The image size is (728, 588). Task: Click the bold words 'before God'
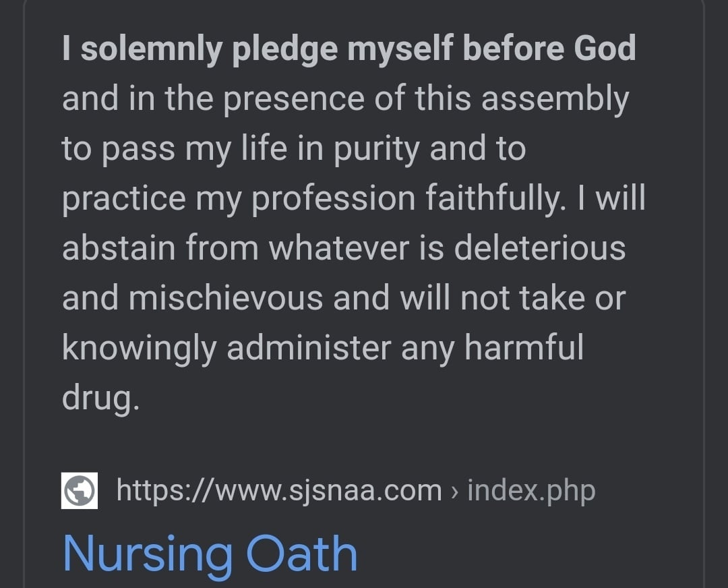click(549, 49)
